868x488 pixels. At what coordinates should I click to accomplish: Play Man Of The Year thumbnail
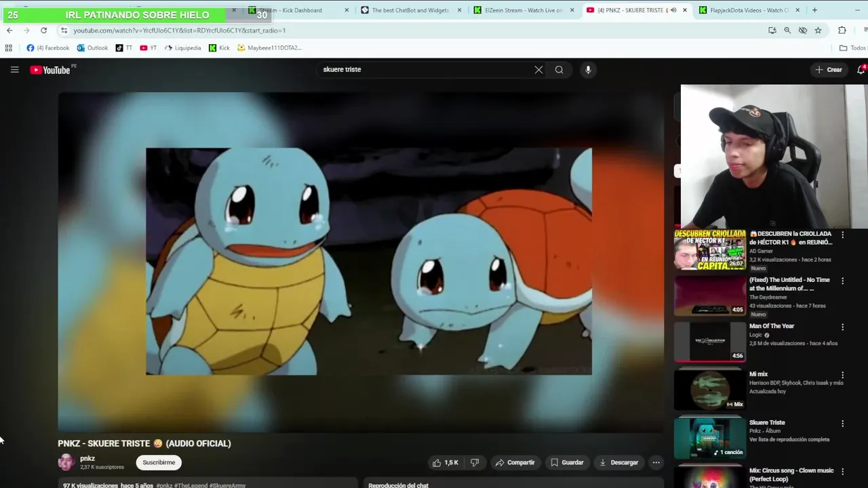(x=710, y=342)
